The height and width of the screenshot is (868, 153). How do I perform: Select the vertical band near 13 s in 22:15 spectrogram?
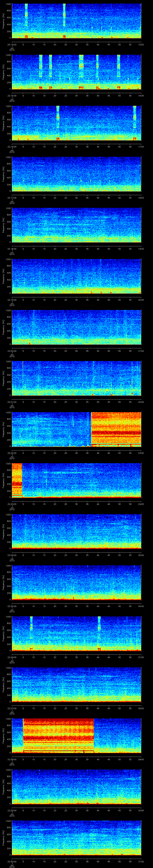[41, 72]
